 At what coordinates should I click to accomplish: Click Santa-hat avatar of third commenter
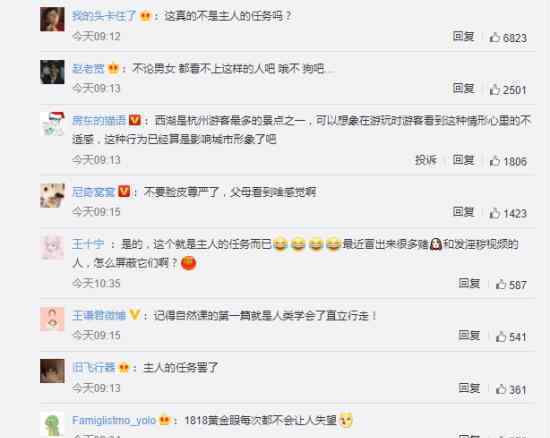coord(52,124)
